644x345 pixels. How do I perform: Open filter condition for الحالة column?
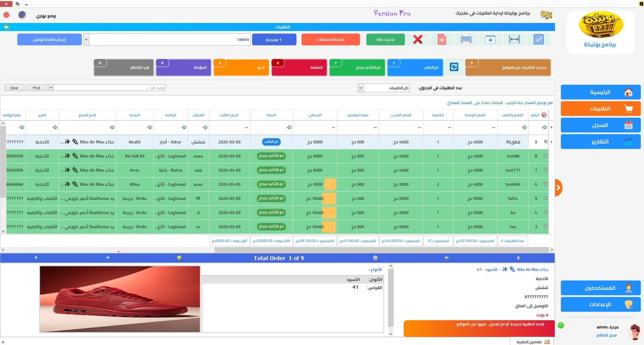(x=289, y=127)
